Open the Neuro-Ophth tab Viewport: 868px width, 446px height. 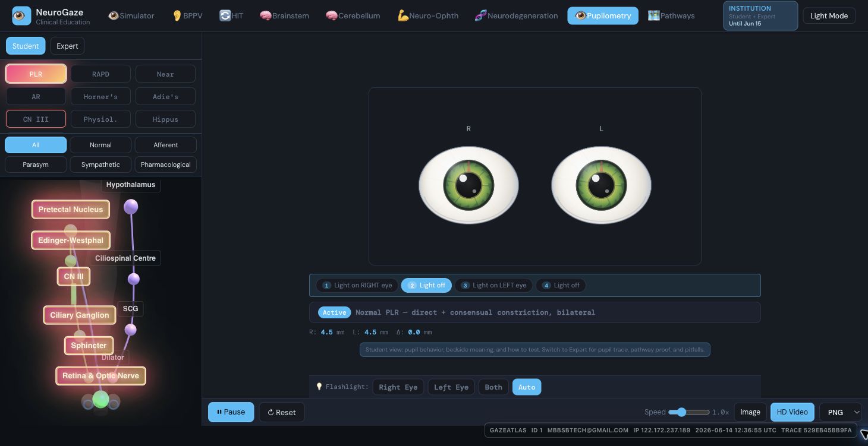coord(428,15)
